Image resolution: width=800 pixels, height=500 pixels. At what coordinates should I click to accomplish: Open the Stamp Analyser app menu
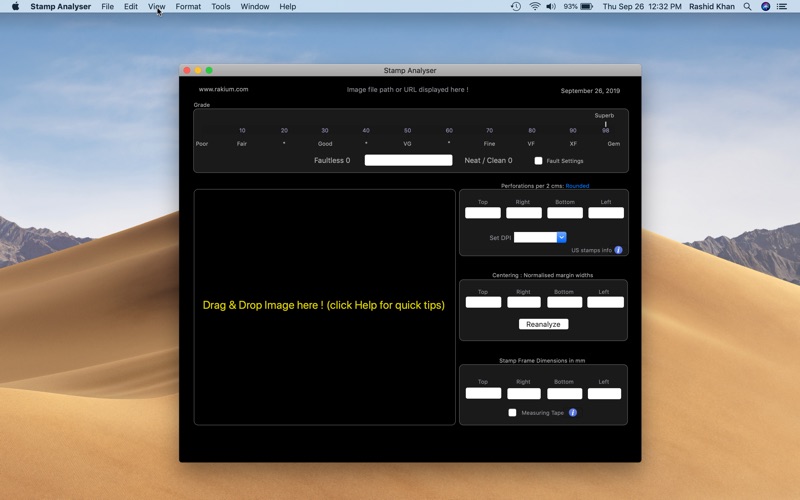coord(60,7)
